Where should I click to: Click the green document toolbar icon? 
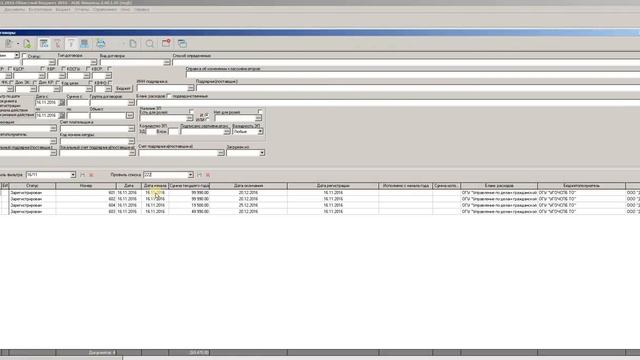[27, 44]
